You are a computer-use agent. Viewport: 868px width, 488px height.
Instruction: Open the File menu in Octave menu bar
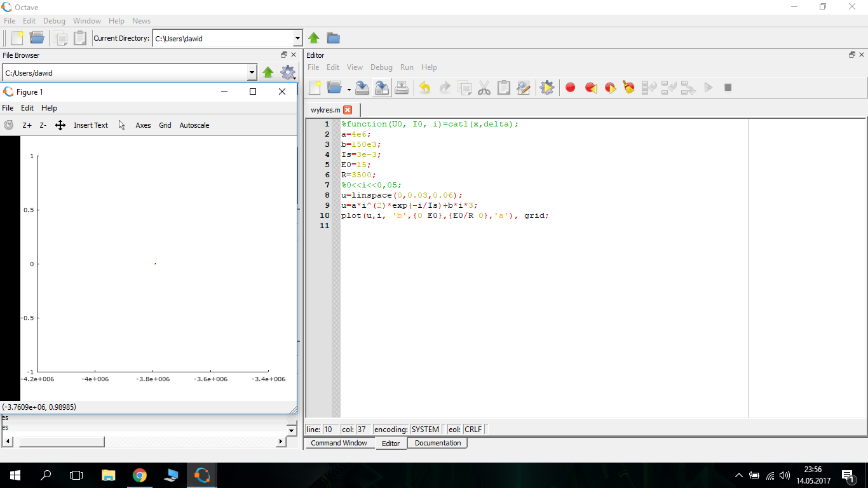click(x=9, y=21)
